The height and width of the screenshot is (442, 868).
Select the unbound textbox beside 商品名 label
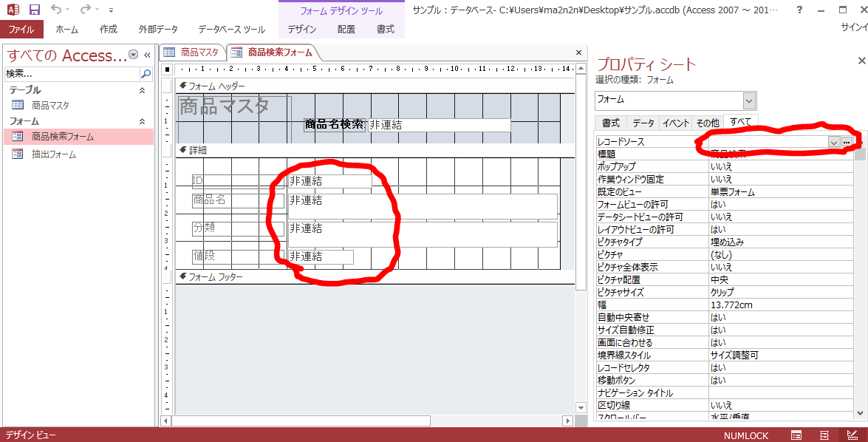[423, 206]
